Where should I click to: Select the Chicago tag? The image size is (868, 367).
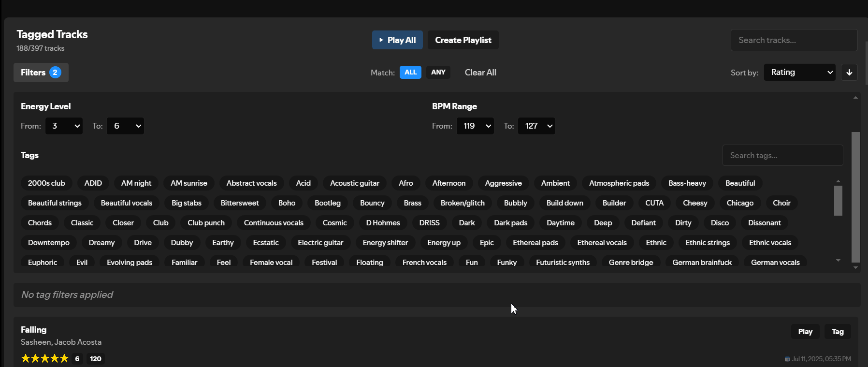tap(740, 203)
